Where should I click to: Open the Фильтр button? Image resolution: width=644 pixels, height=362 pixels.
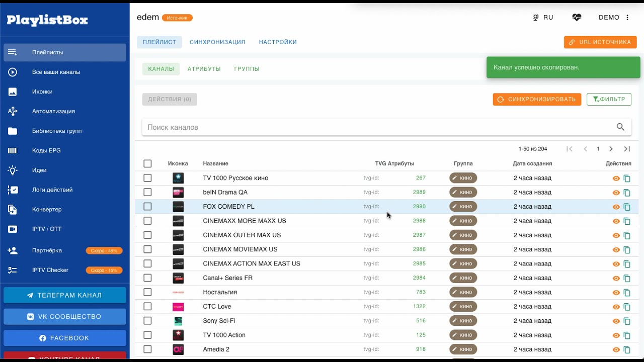coord(609,99)
